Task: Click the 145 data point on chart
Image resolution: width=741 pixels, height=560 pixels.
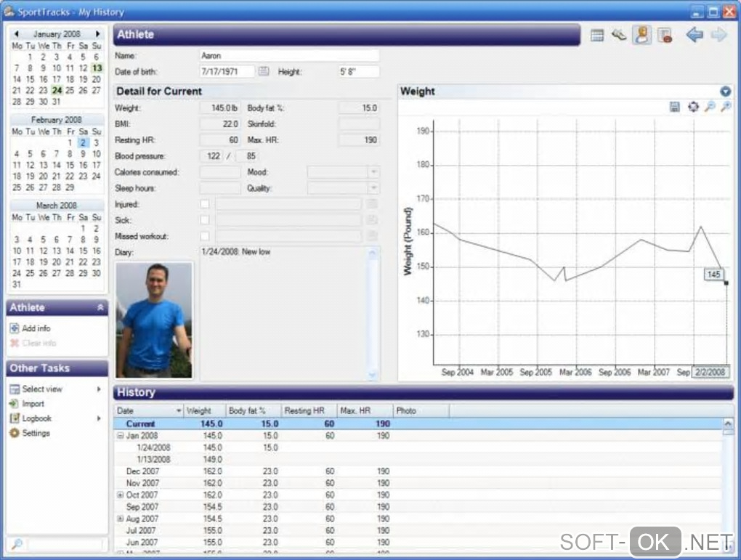Action: click(x=726, y=283)
